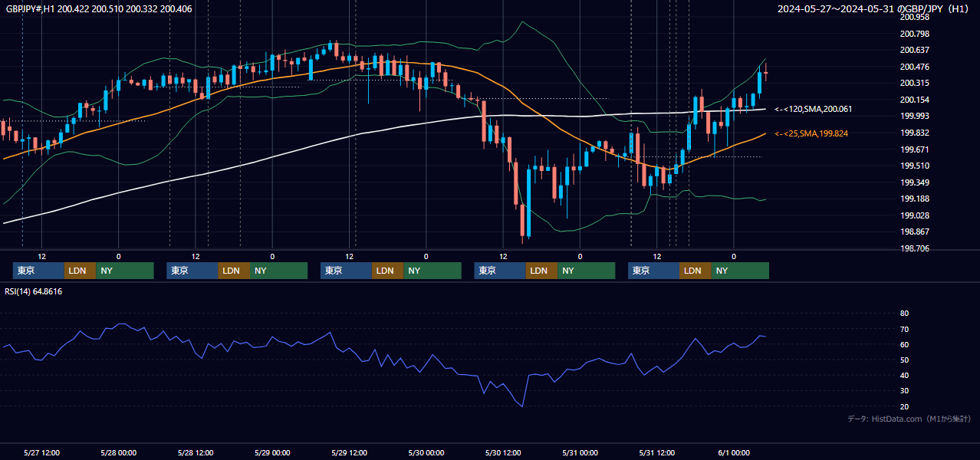This screenshot has width=980, height=460.
Task: Click RSI scale value 80
Action: pyautogui.click(x=904, y=314)
